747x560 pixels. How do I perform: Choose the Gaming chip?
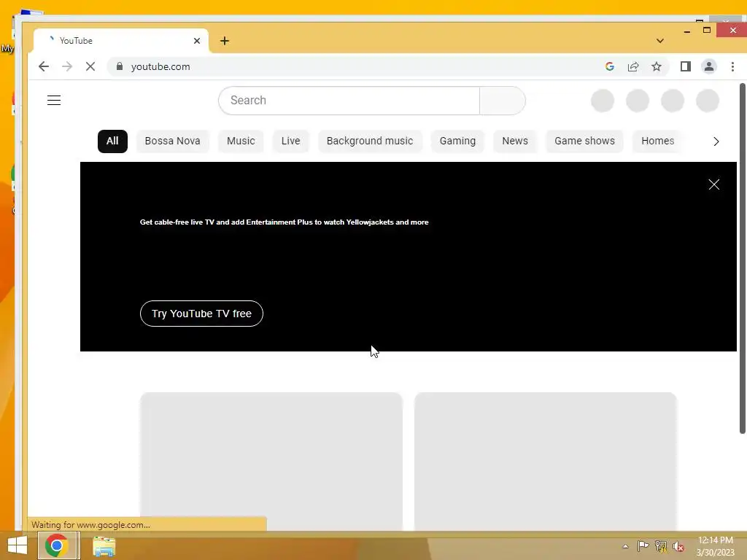click(x=457, y=141)
